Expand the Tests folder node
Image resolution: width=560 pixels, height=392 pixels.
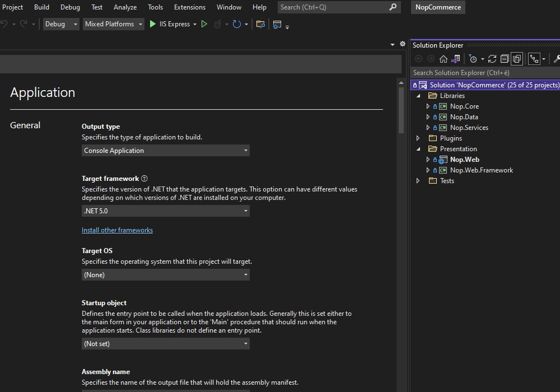[x=418, y=181]
